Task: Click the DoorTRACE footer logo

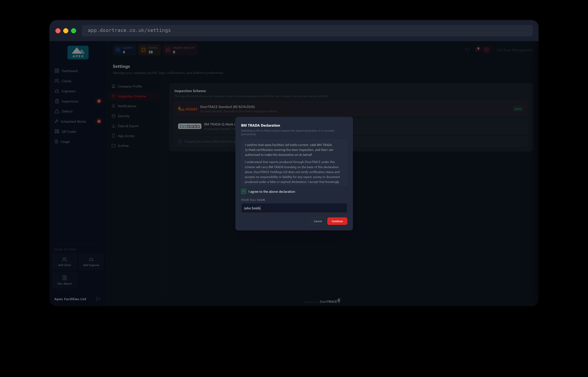Action: [330, 301]
